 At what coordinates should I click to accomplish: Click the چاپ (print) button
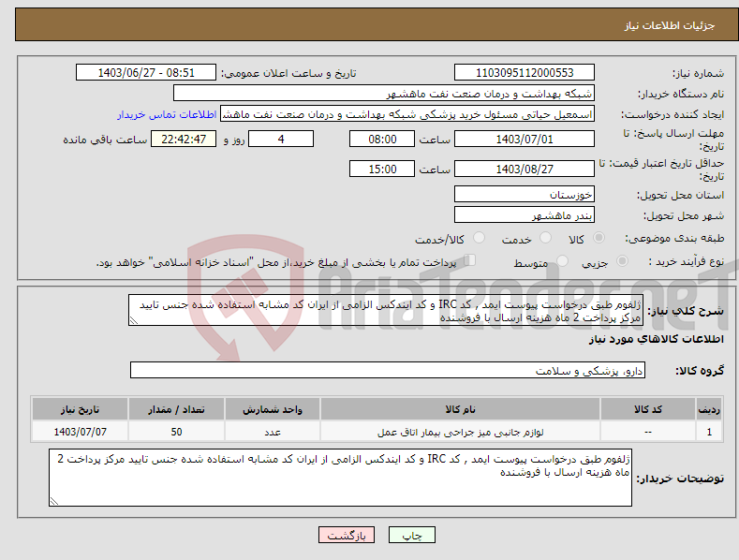[x=411, y=535]
